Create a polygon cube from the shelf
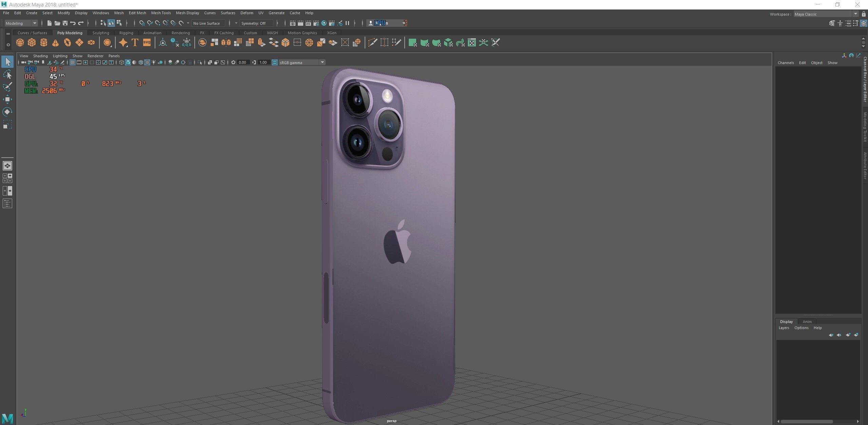This screenshot has height=425, width=868. 32,43
